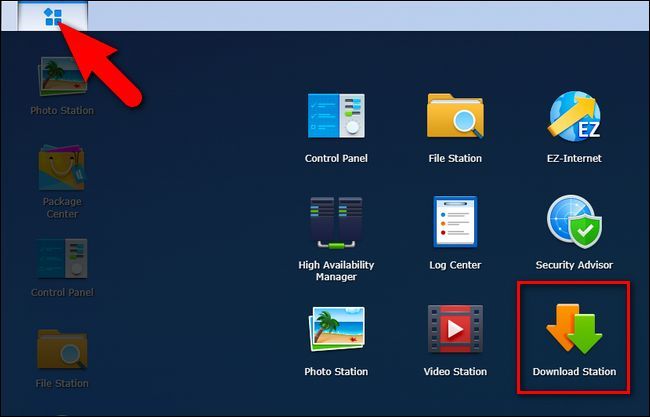The height and width of the screenshot is (417, 650).
Task: Click the "Security Advisor" text label
Action: (x=574, y=265)
